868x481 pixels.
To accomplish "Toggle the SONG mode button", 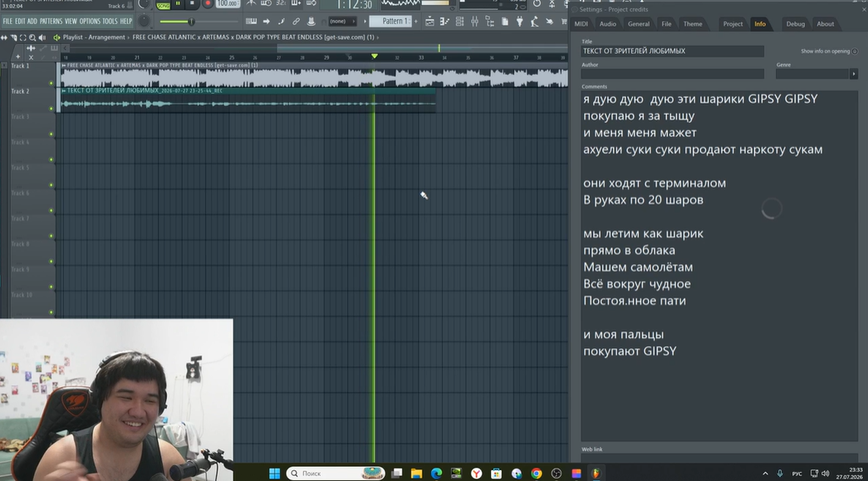I will pyautogui.click(x=164, y=5).
